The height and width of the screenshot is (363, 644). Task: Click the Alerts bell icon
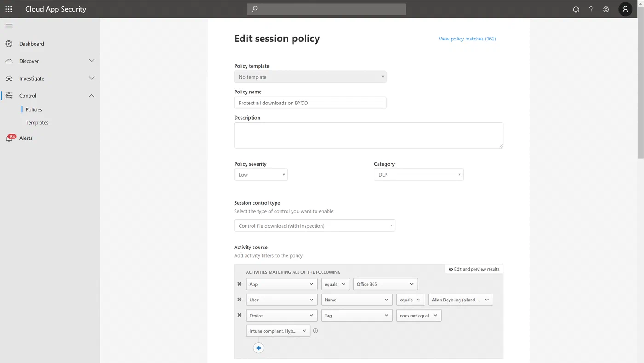click(9, 138)
